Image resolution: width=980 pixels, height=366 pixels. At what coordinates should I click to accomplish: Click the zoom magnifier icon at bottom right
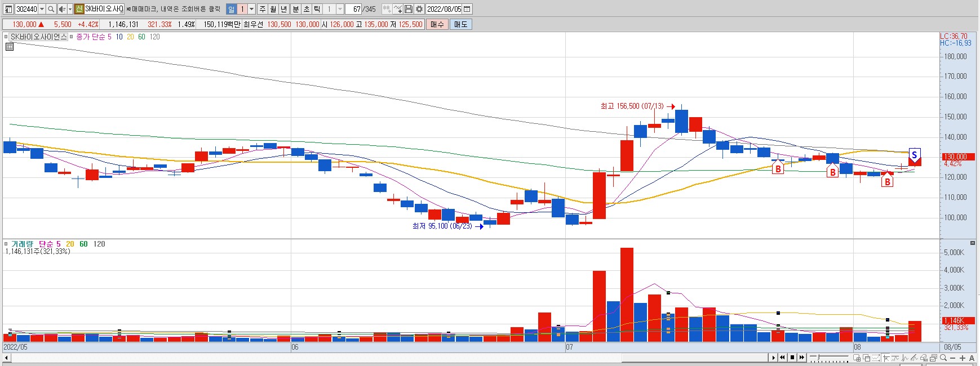(x=943, y=358)
